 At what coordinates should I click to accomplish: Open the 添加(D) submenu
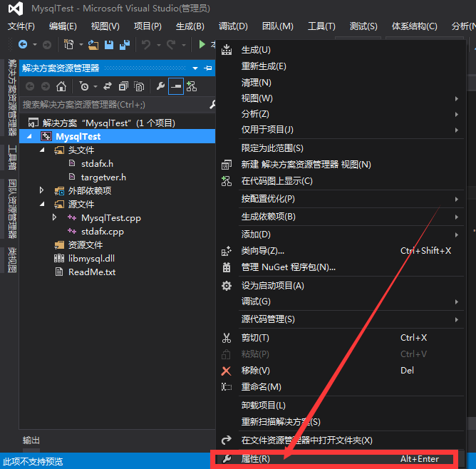coord(341,234)
